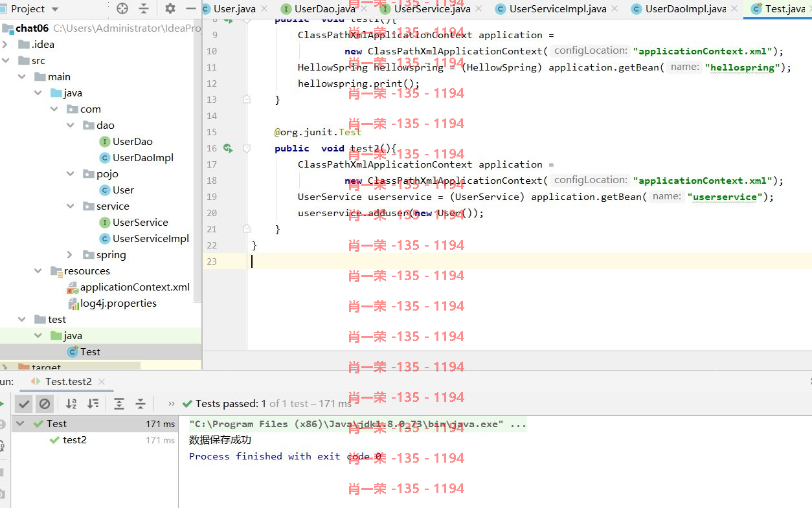Select UserServiceImpl in project tree
Image resolution: width=812 pixels, height=508 pixels.
[x=151, y=239]
